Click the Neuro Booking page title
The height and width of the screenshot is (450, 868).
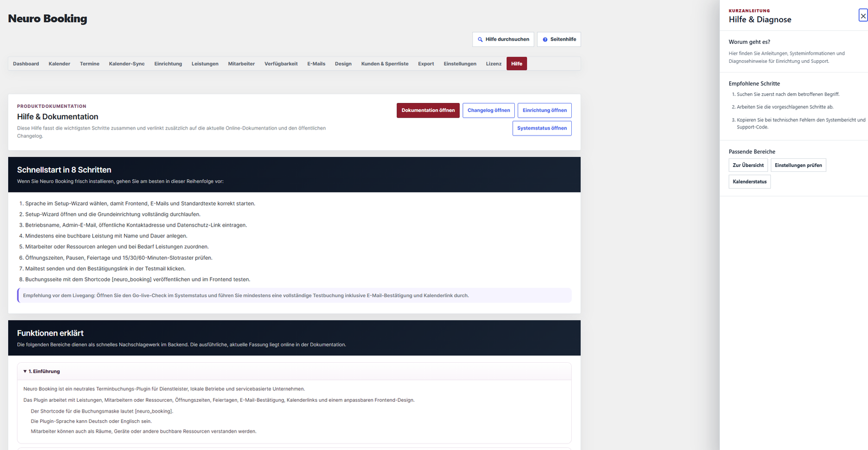[x=48, y=18]
